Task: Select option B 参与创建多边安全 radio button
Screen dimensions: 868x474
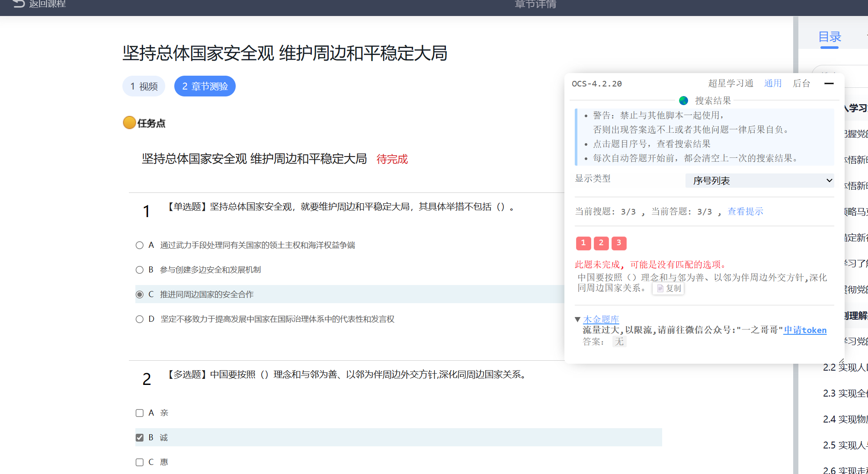Action: click(x=139, y=270)
